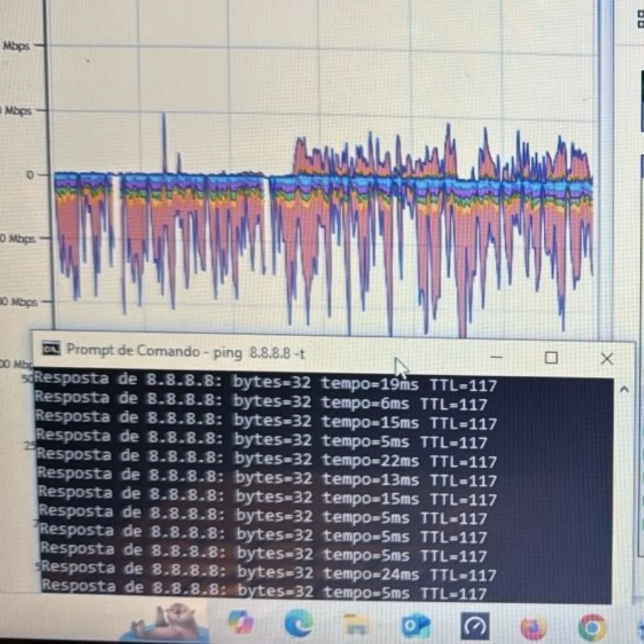The height and width of the screenshot is (644, 644).
Task: Open the Command Prompt title bar icon menu
Action: pos(51,349)
